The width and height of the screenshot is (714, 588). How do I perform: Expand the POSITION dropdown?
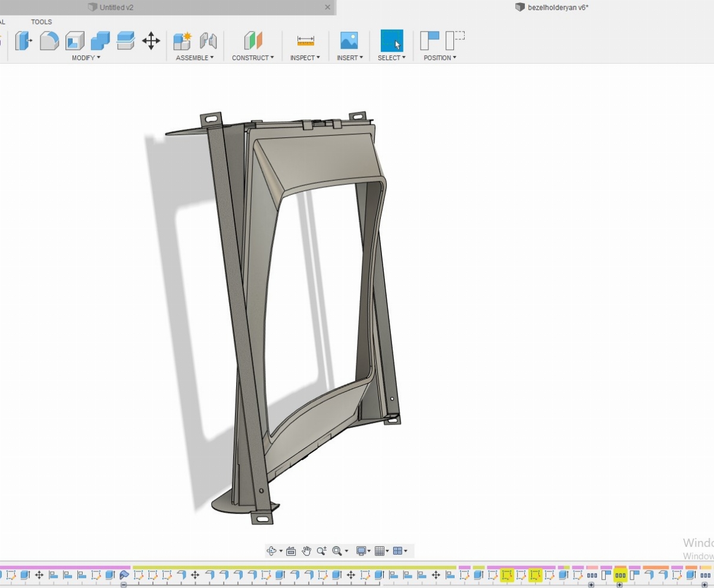click(x=440, y=58)
